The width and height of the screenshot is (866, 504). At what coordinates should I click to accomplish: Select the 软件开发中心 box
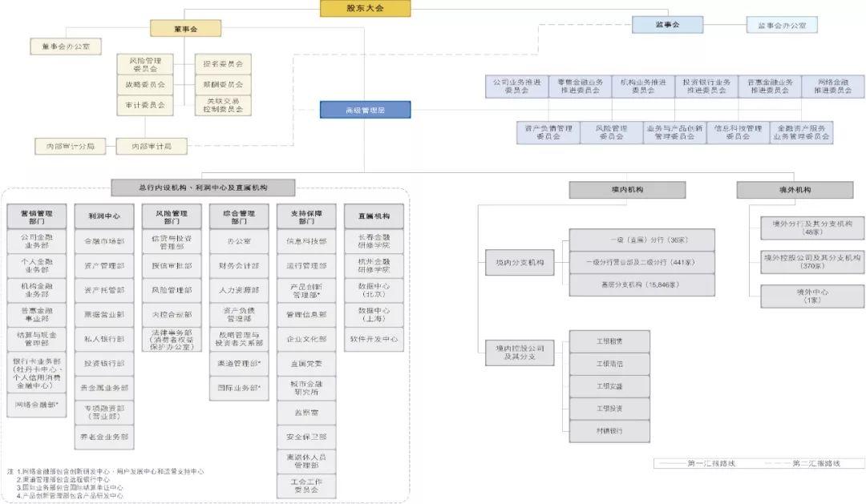[x=374, y=339]
